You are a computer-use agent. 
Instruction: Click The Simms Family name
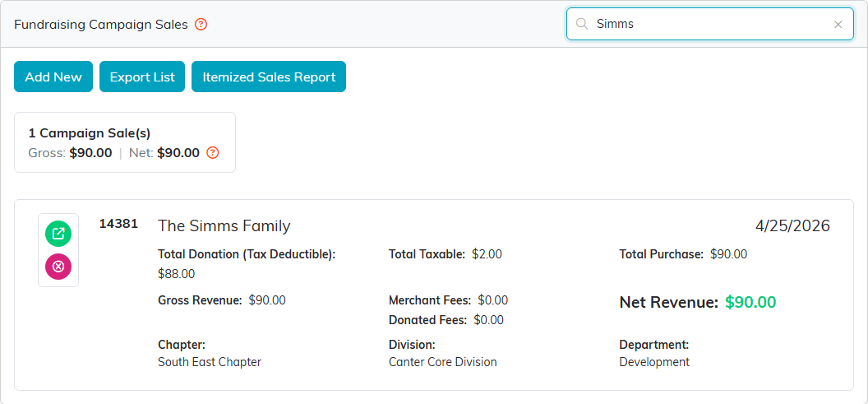click(224, 225)
